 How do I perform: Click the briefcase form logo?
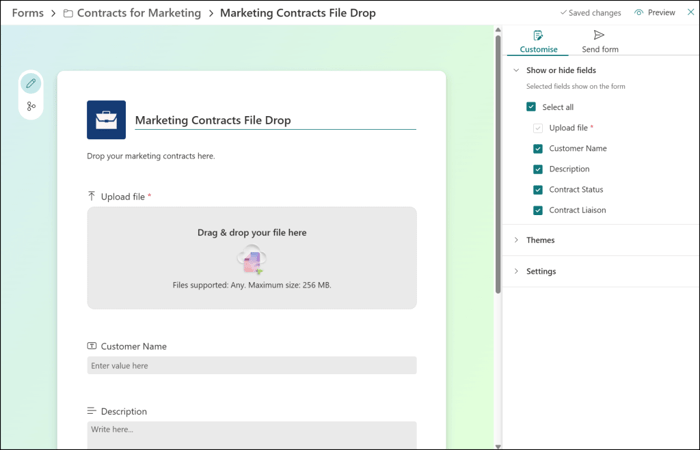coord(106,120)
